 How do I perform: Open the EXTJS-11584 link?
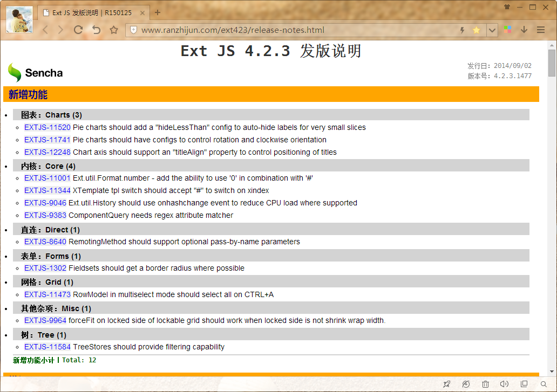tap(47, 347)
